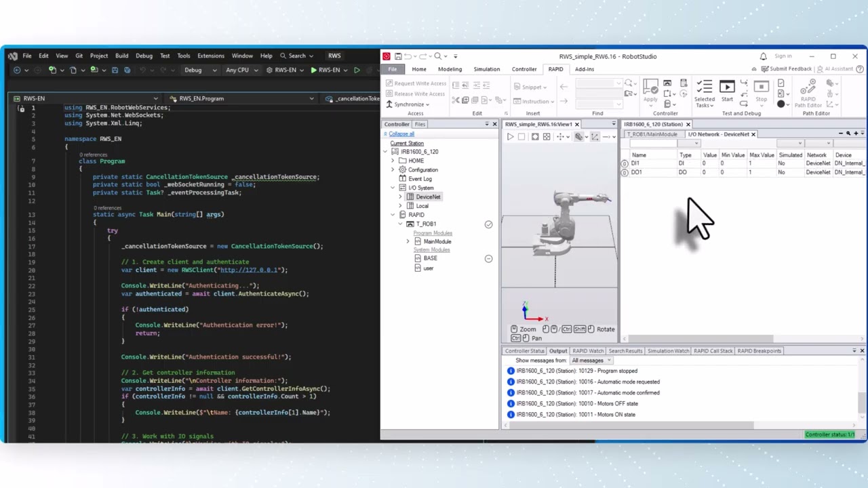Viewport: 868px width, 488px height.
Task: Open the RWS_EN.Program class dropdown
Action: point(243,98)
